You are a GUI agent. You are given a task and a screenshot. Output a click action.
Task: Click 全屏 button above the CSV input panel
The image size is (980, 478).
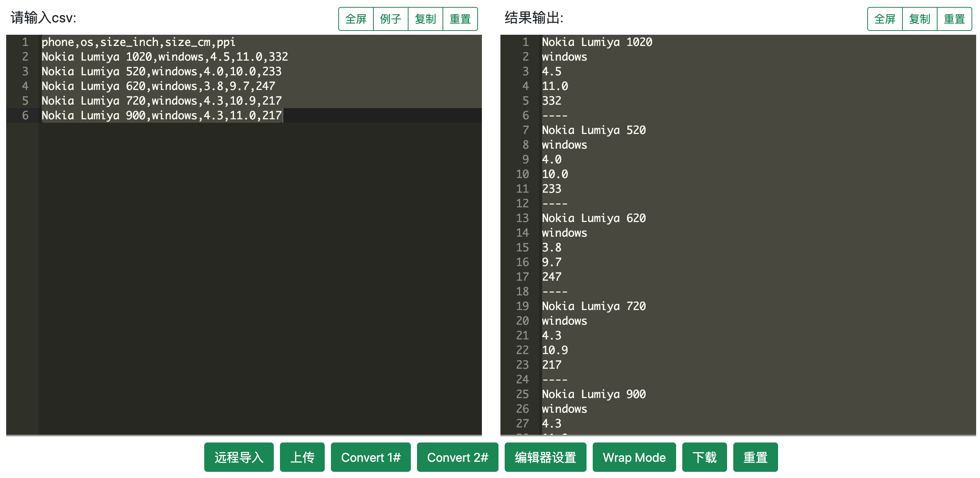pos(356,18)
